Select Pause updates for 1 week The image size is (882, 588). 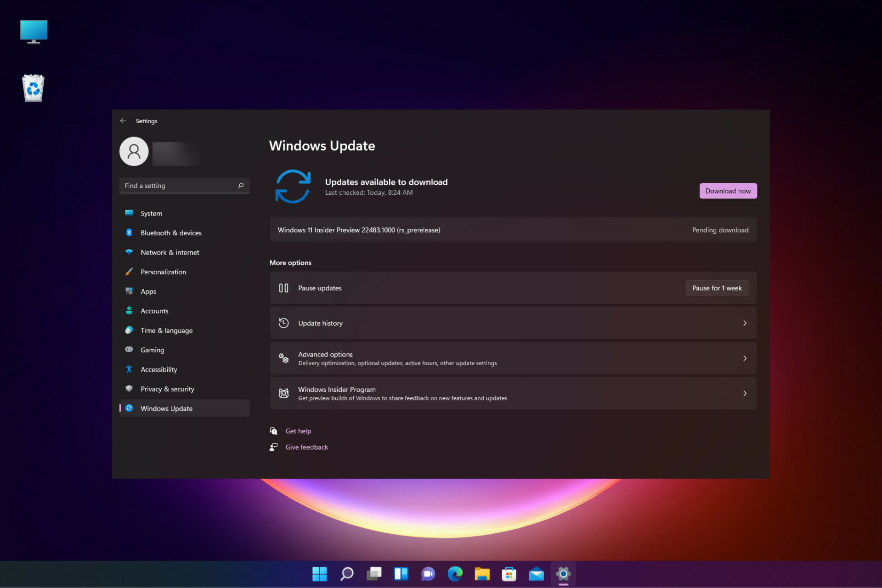coord(717,288)
